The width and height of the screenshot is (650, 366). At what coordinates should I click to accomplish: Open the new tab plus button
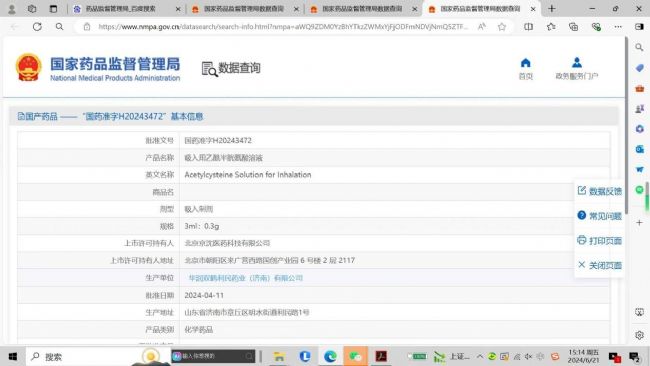pos(552,9)
